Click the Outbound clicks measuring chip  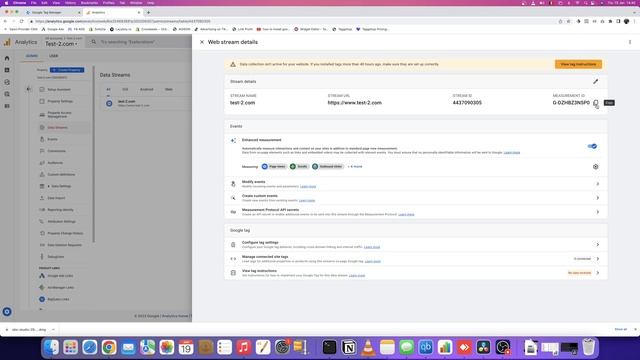click(328, 167)
